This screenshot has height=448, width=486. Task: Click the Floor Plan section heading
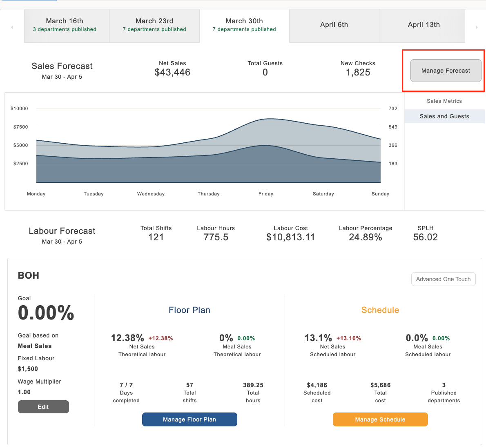(x=189, y=310)
